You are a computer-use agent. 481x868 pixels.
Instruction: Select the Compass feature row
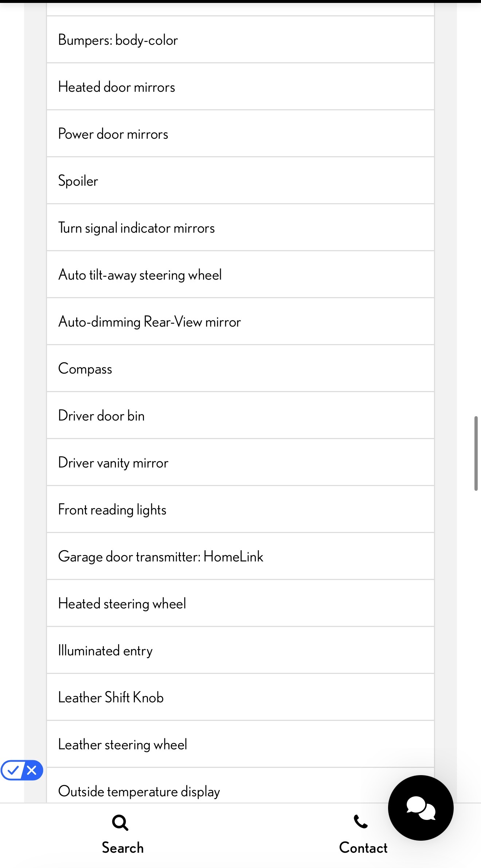pos(240,368)
